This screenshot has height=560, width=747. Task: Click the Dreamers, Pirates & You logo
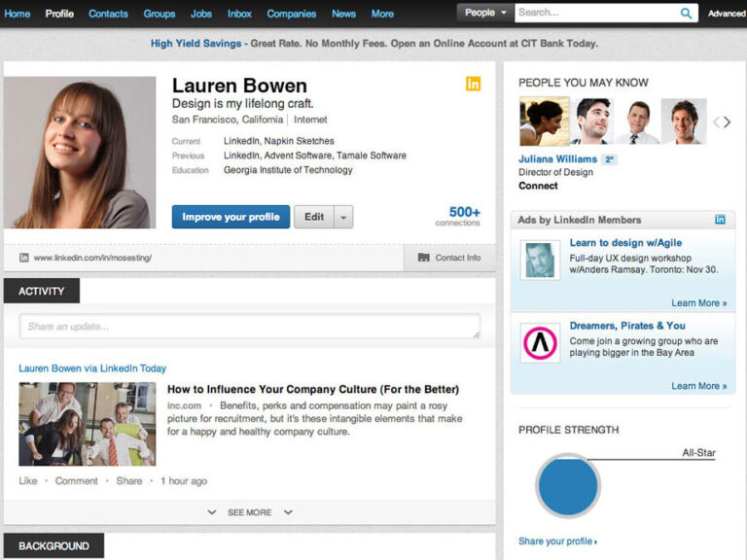(x=540, y=343)
